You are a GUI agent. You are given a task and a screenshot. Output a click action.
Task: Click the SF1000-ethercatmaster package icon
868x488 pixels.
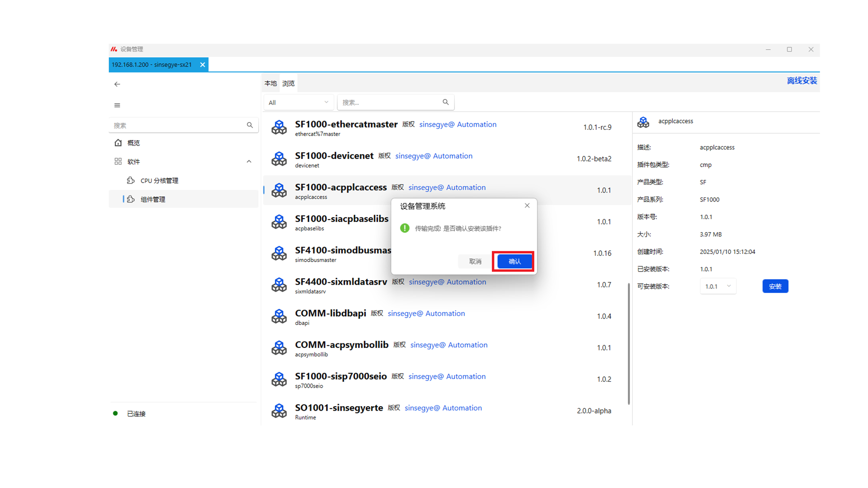pyautogui.click(x=279, y=127)
